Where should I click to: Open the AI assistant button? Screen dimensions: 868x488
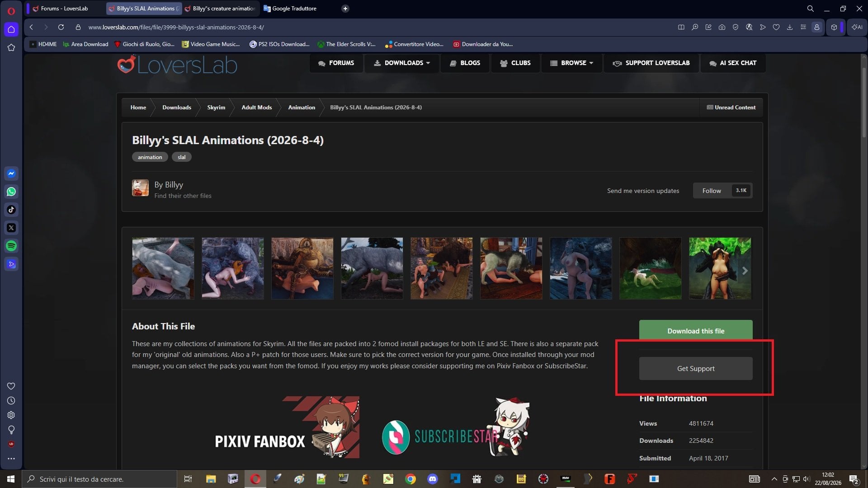[857, 27]
